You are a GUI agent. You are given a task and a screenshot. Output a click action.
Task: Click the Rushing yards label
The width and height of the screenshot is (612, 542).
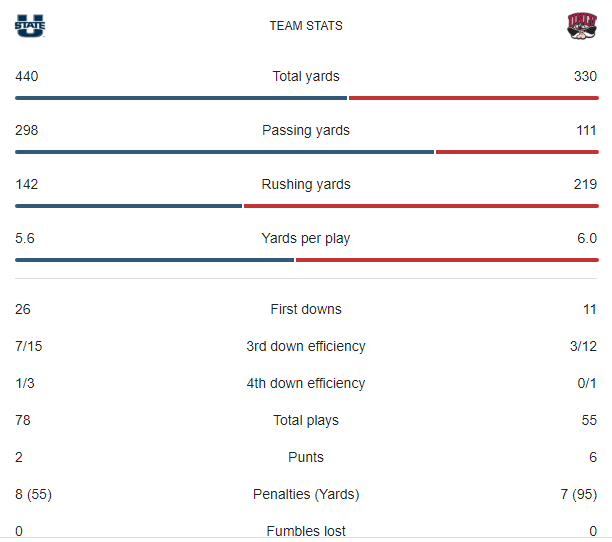point(306,185)
